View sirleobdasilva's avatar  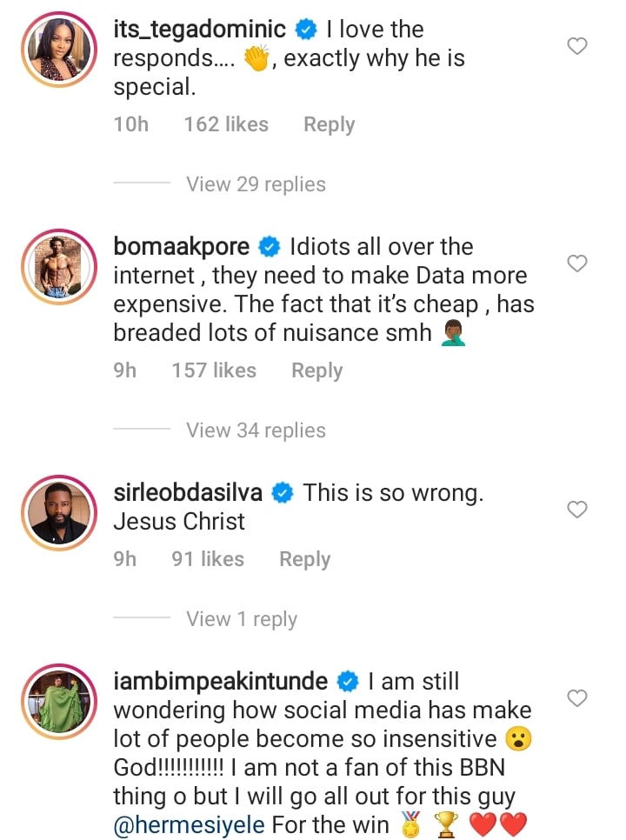pyautogui.click(x=60, y=510)
